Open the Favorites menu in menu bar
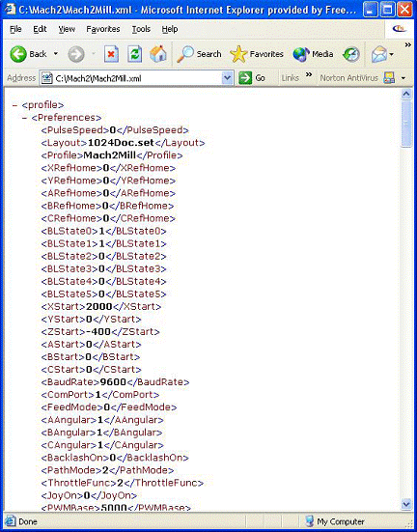 tap(103, 29)
